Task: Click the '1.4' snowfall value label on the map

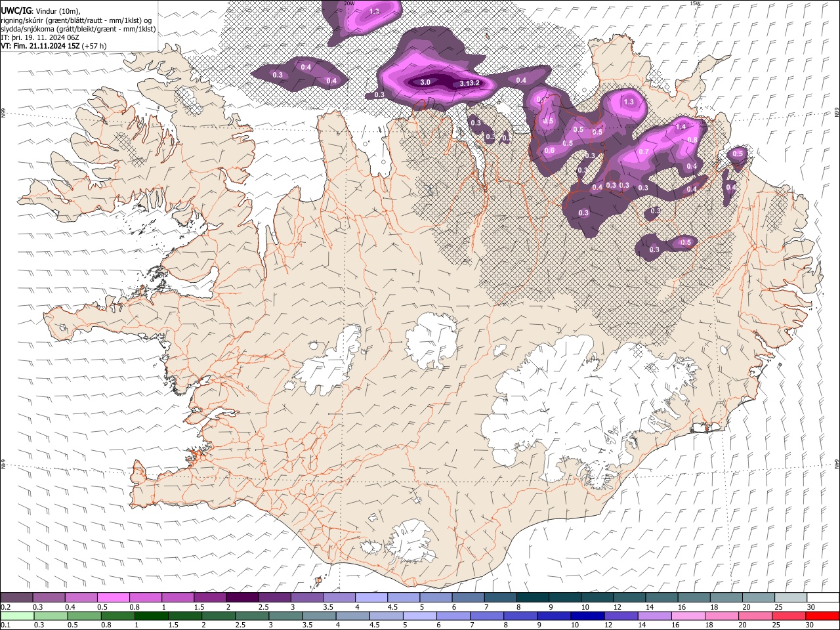Action: pyautogui.click(x=681, y=127)
